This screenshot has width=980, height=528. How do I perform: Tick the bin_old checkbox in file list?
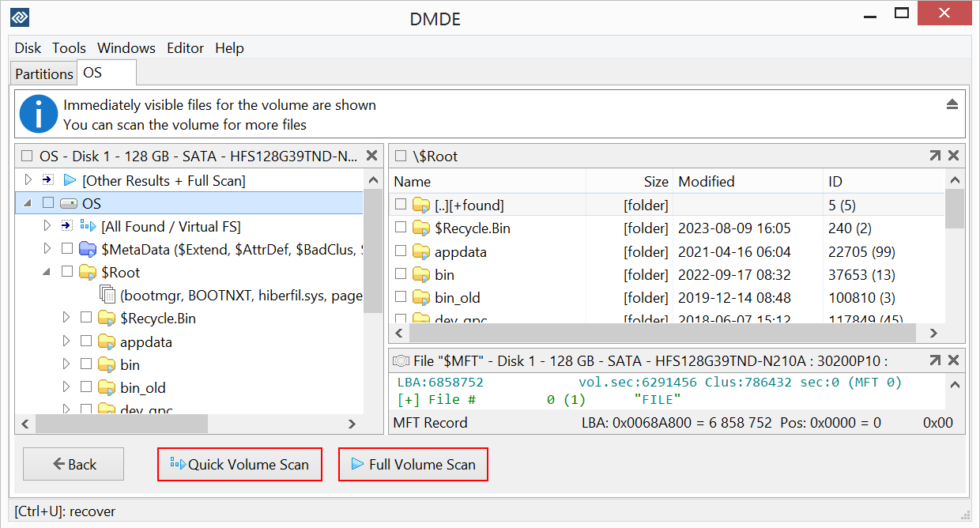(401, 297)
